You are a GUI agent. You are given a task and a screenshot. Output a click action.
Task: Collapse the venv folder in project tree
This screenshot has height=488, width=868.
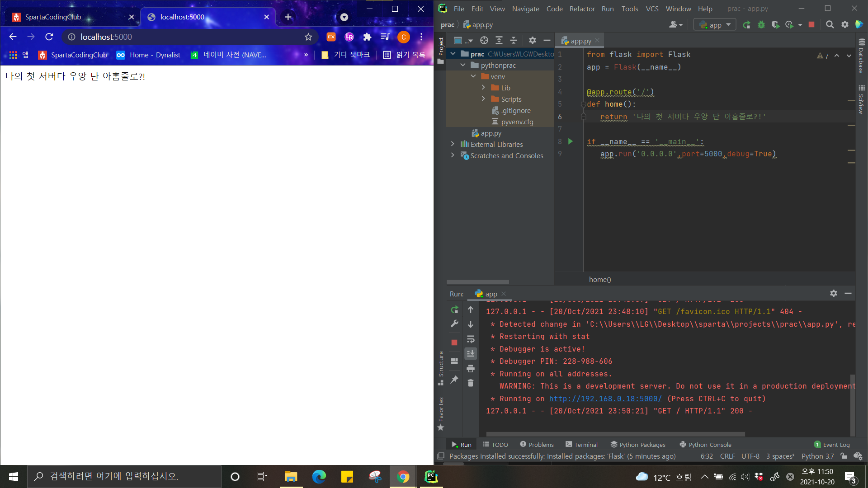(473, 76)
